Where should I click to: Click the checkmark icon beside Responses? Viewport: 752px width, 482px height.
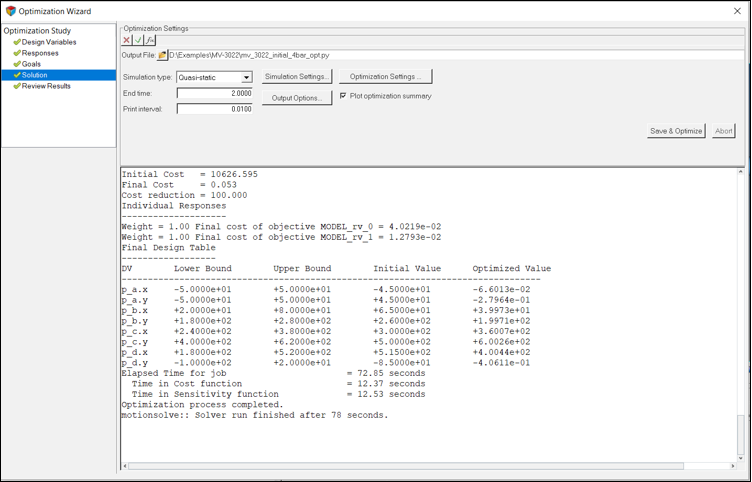[17, 53]
